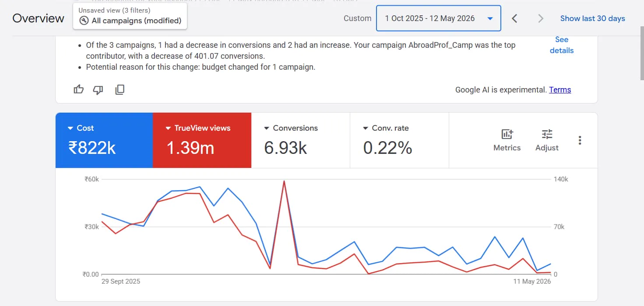Expand the Cost metric dropdown arrow
Image resolution: width=644 pixels, height=306 pixels.
click(70, 128)
